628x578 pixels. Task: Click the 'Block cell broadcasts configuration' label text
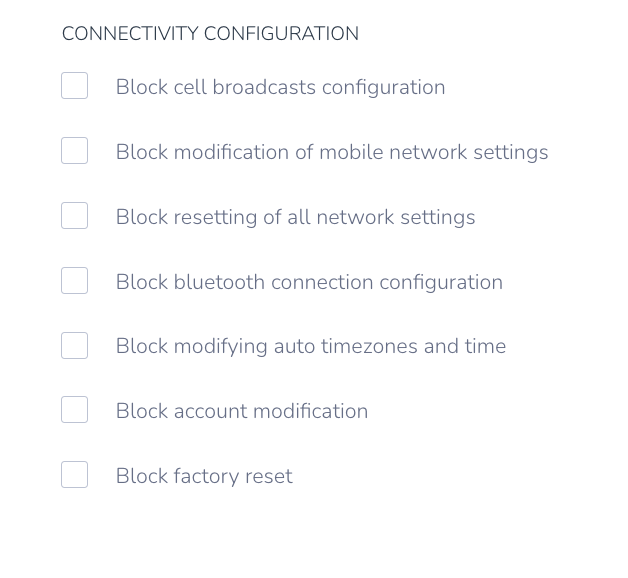click(x=280, y=87)
